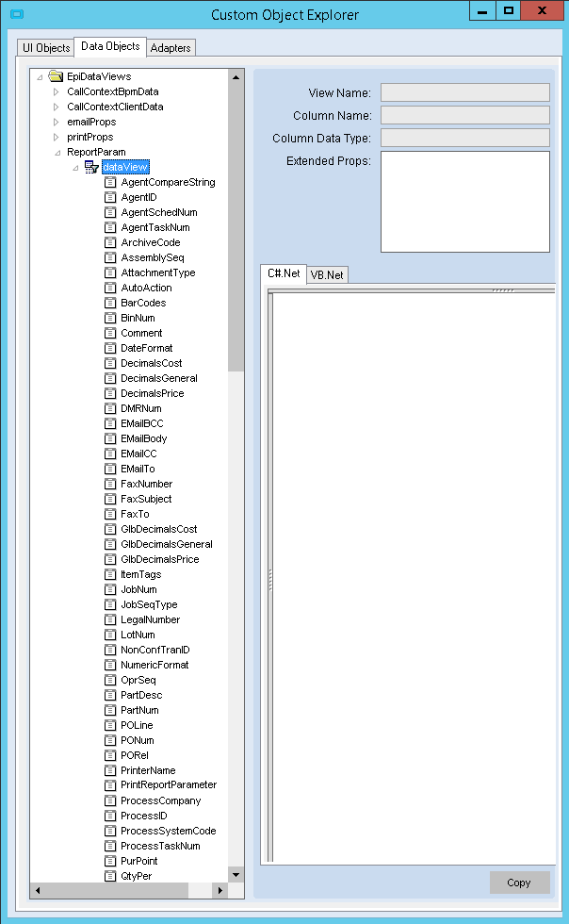
Task: Click the column icon beside PrinterName
Action: coord(110,770)
